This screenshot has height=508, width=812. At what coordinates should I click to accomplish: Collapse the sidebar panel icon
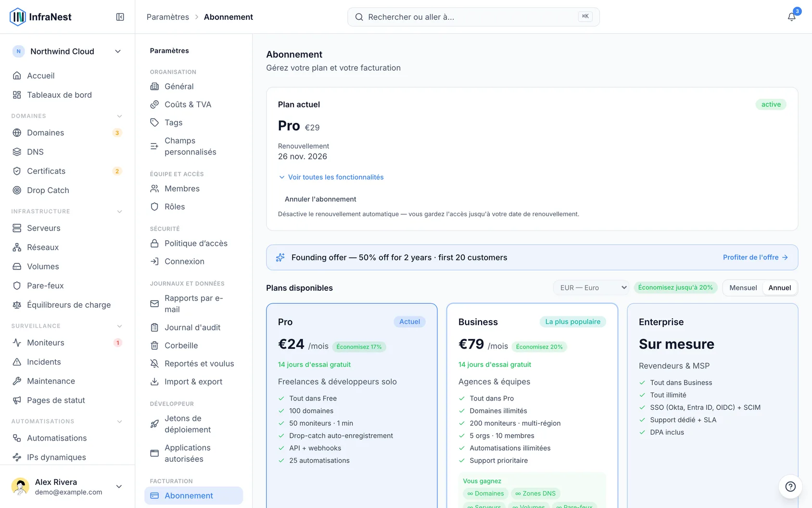point(120,17)
